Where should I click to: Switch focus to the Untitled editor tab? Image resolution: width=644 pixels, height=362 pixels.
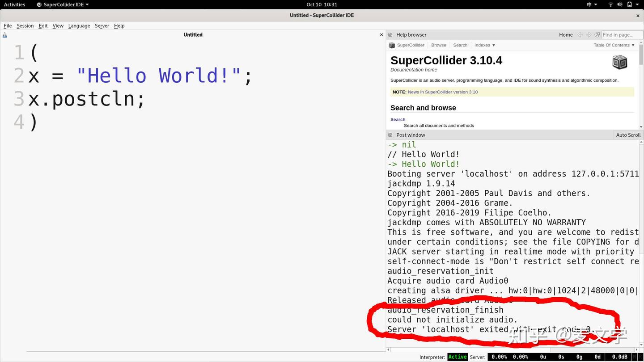pyautogui.click(x=193, y=34)
